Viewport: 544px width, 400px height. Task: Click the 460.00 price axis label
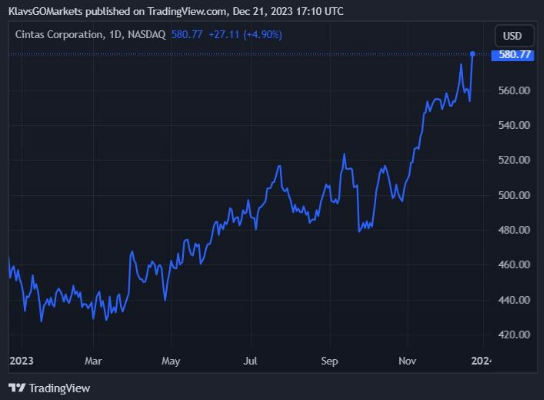[514, 265]
